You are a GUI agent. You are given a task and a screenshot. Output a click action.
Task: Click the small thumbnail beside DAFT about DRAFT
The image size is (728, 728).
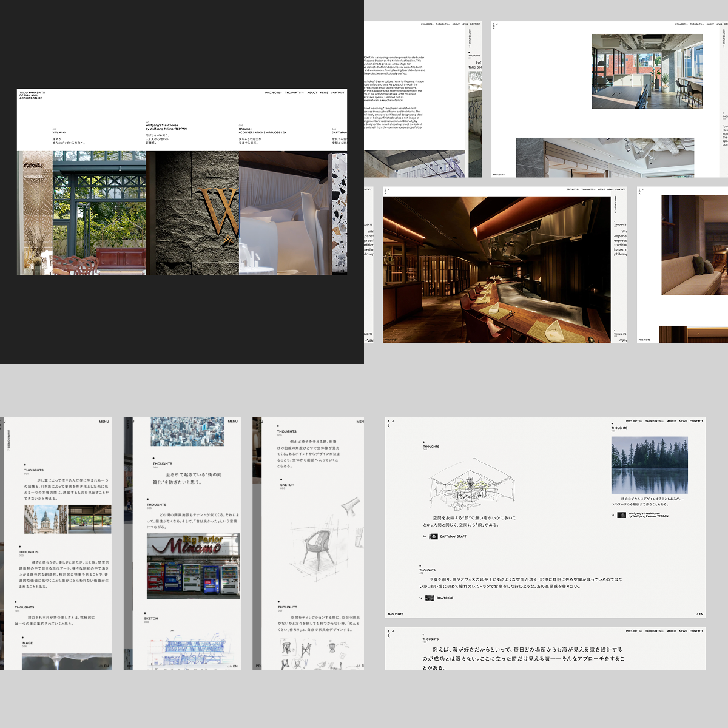pos(433,536)
